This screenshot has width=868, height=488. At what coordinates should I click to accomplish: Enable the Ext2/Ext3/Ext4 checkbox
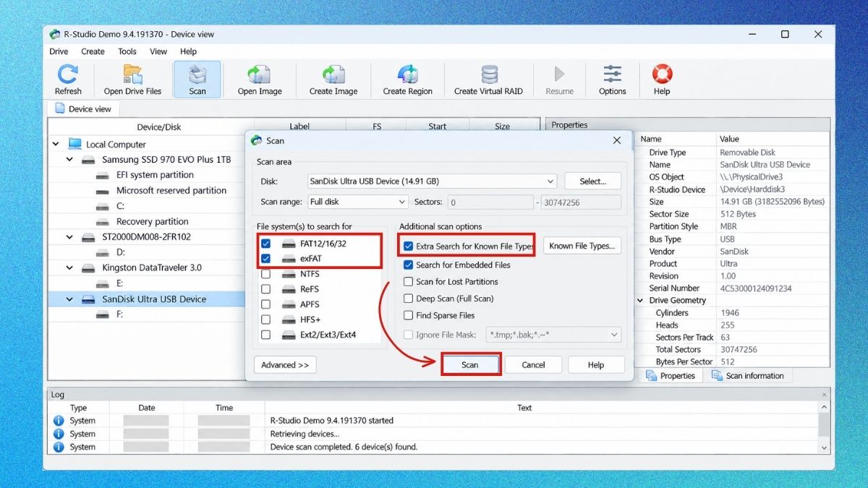pos(265,335)
